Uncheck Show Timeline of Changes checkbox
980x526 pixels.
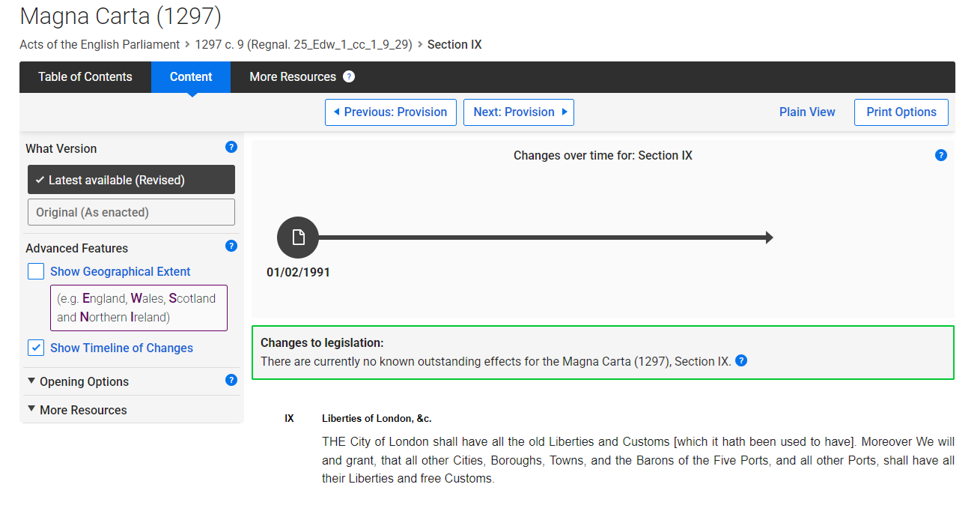tap(36, 348)
